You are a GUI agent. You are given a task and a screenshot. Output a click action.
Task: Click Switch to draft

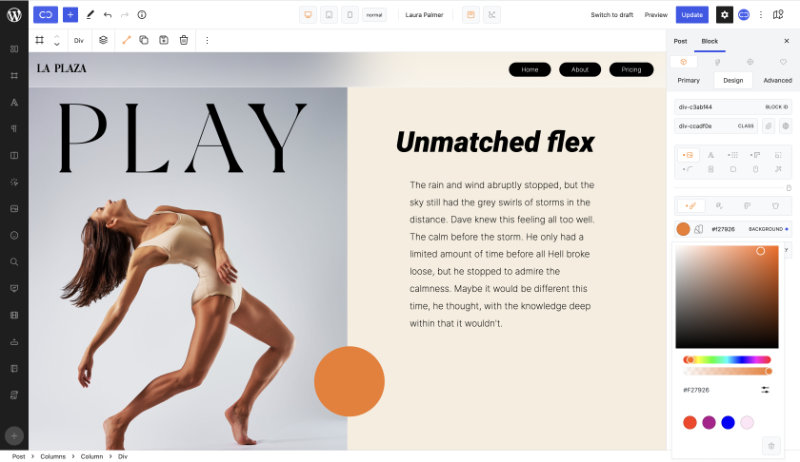(612, 15)
